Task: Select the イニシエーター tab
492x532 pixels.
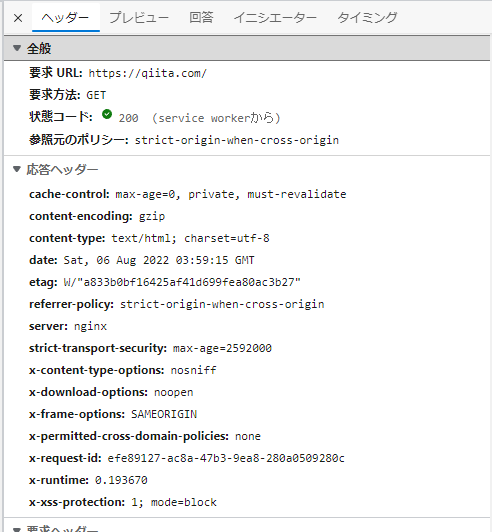Action: click(275, 18)
